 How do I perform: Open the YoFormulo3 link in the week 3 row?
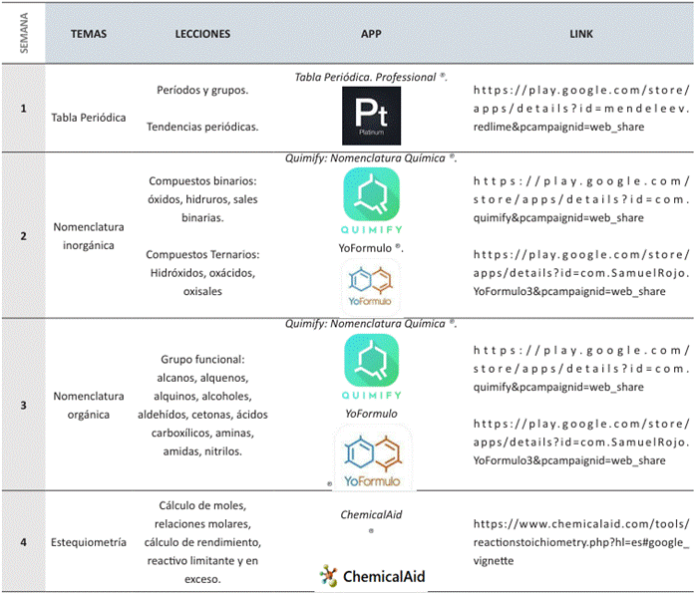[x=581, y=442]
